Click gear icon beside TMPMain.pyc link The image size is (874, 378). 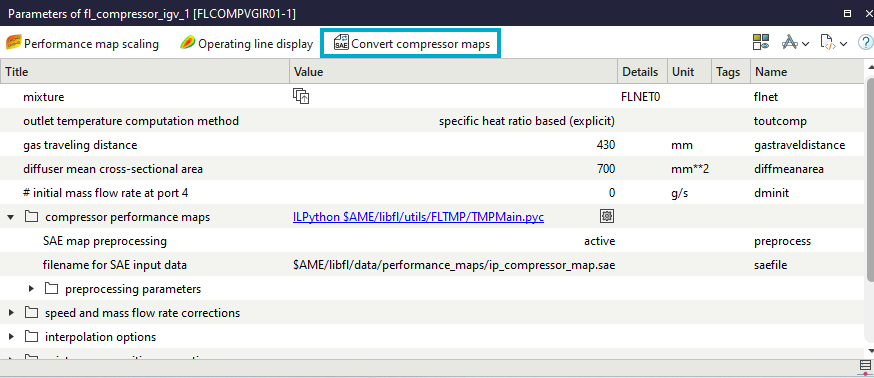pos(607,216)
